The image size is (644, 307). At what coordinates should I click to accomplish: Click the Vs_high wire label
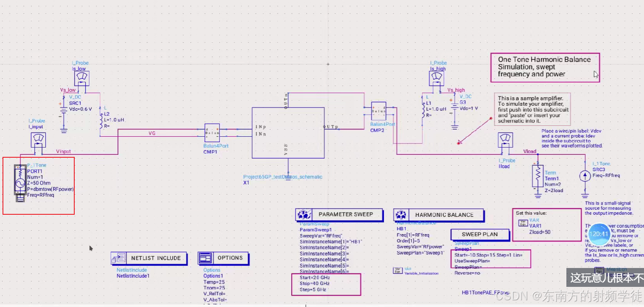(456, 90)
